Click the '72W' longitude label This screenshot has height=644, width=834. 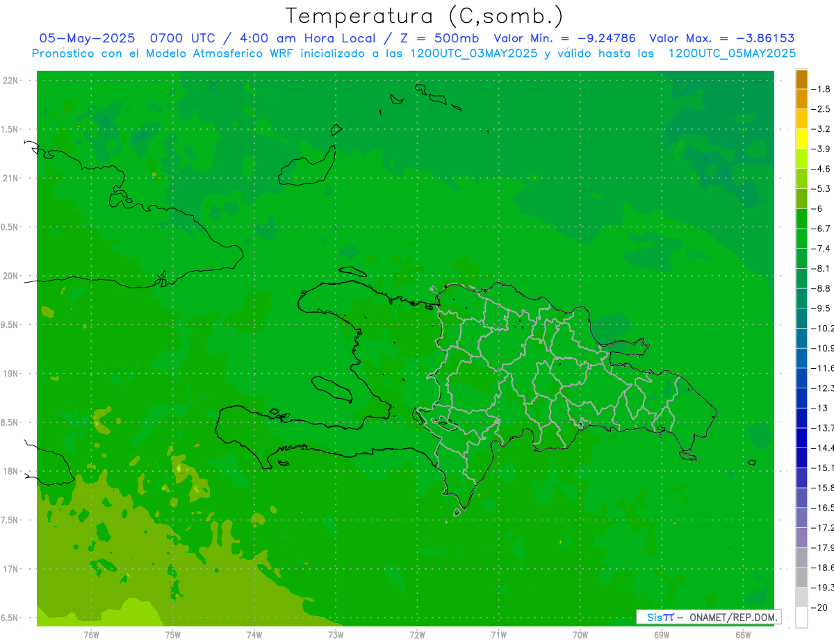[417, 635]
